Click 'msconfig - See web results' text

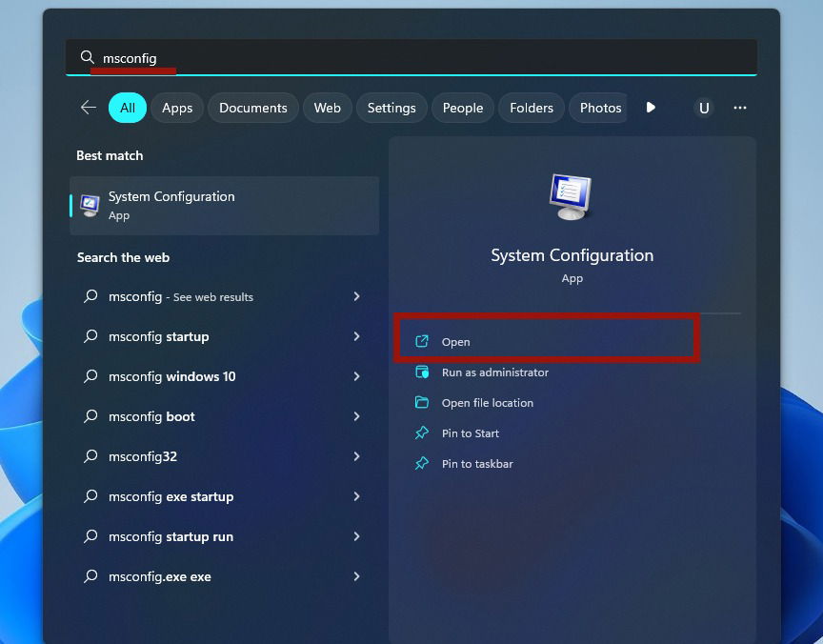point(181,296)
